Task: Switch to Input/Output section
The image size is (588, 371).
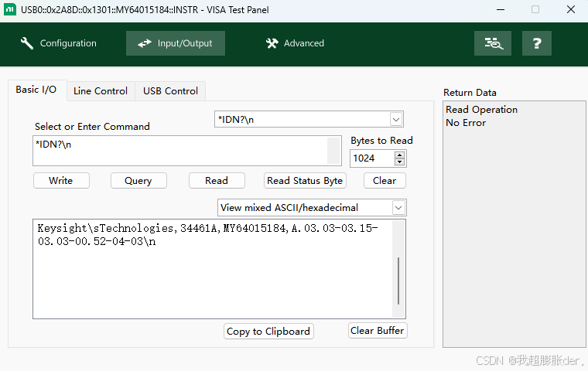Action: (x=176, y=43)
